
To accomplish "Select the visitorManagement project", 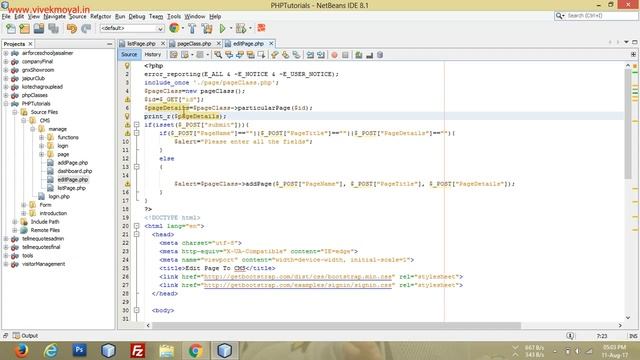I will (43, 264).
